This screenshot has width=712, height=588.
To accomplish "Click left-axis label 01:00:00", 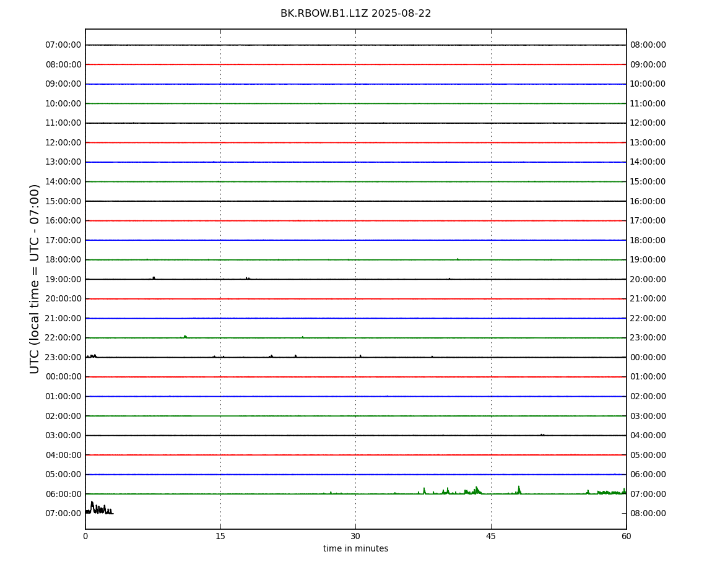I will (64, 396).
